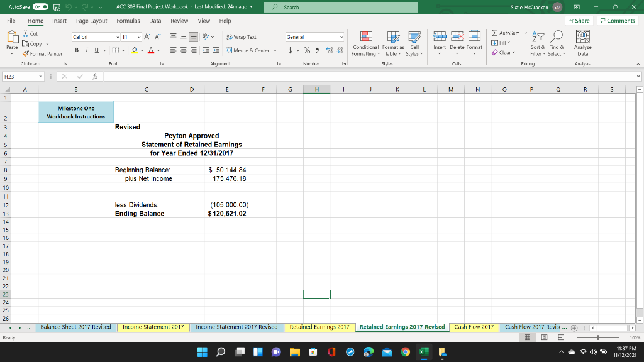Expand the Fill Color dropdown arrow
Image resolution: width=644 pixels, height=362 pixels.
143,49
